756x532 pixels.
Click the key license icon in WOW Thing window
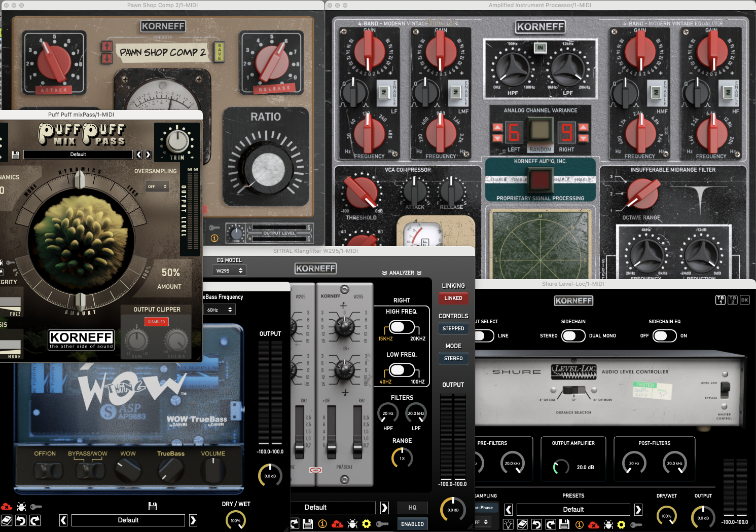[x=36, y=506]
